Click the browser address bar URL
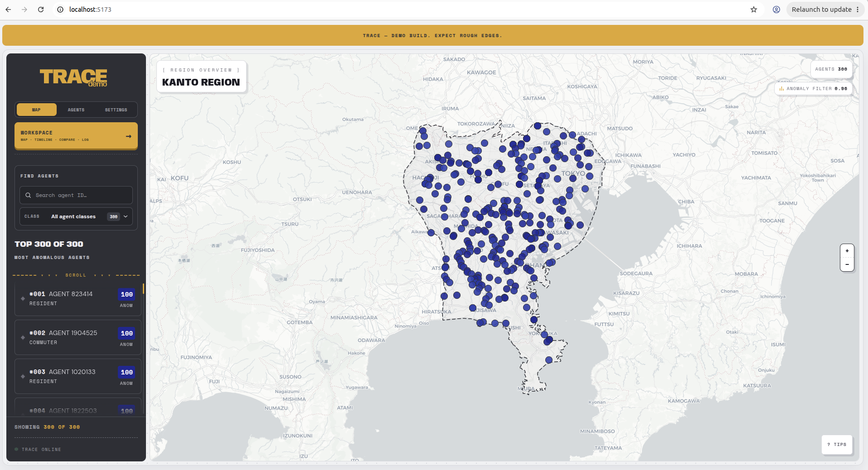The height and width of the screenshot is (470, 868). point(90,10)
